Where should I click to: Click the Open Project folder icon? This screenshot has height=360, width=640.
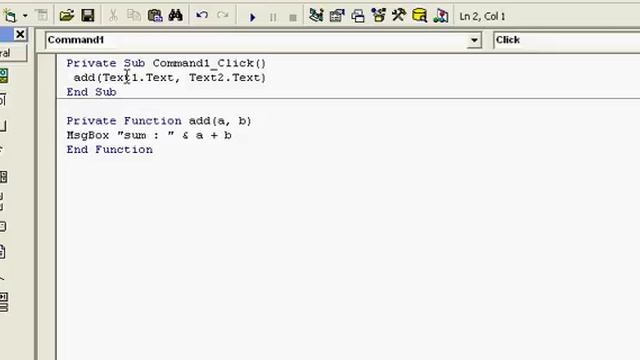67,16
